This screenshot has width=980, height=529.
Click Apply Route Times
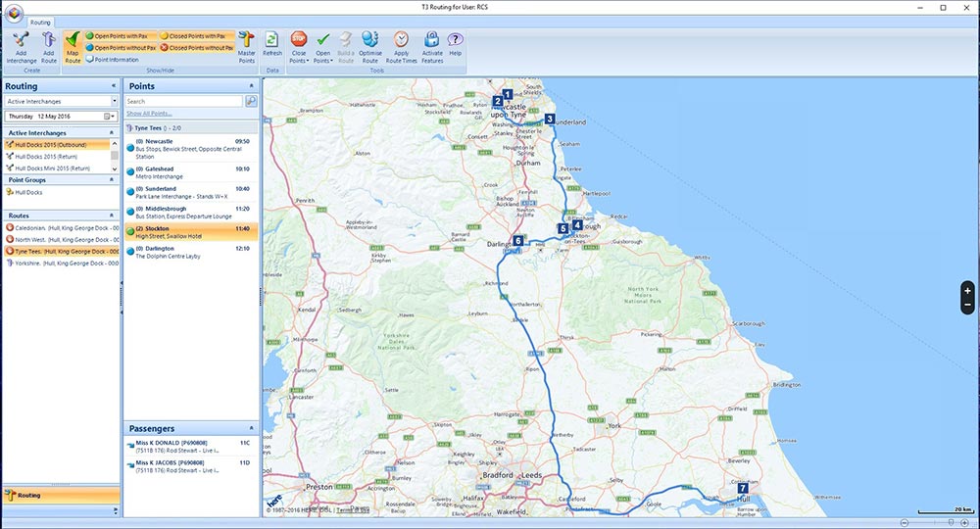tap(401, 48)
